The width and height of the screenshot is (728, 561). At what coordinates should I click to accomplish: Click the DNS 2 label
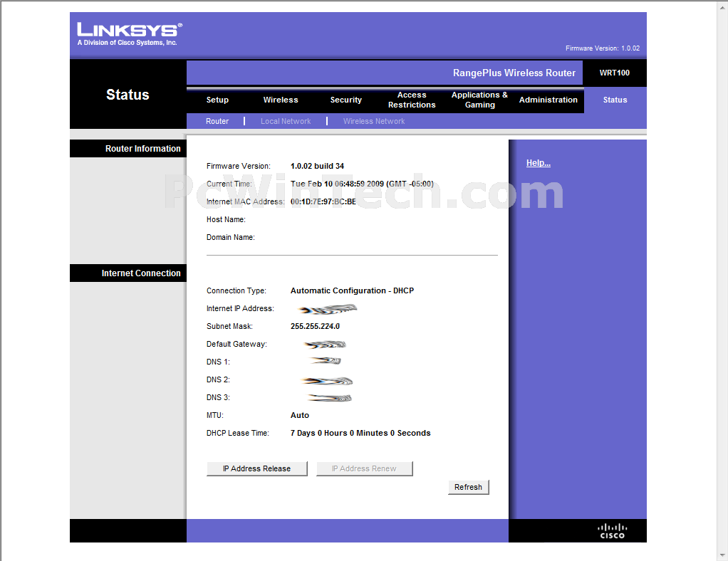click(218, 379)
